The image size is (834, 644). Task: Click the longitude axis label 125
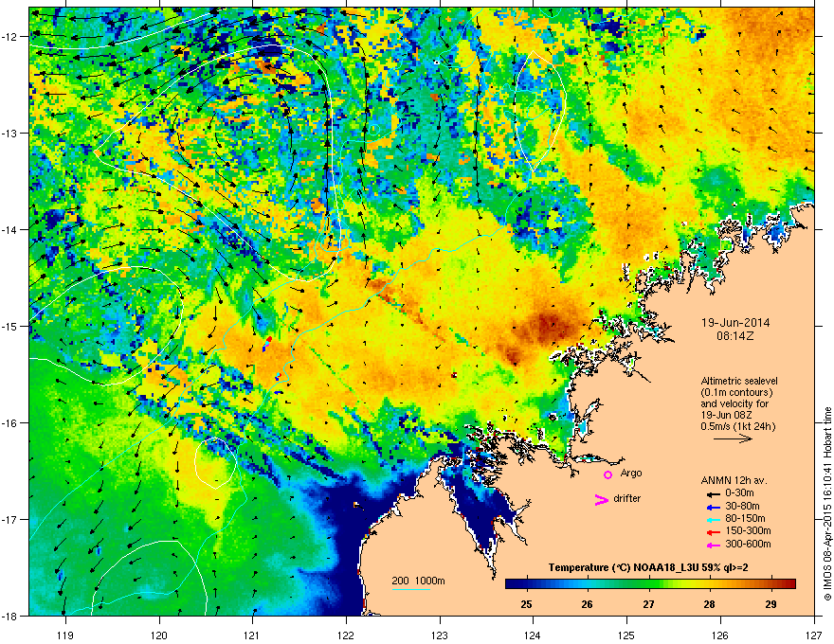pyautogui.click(x=627, y=635)
